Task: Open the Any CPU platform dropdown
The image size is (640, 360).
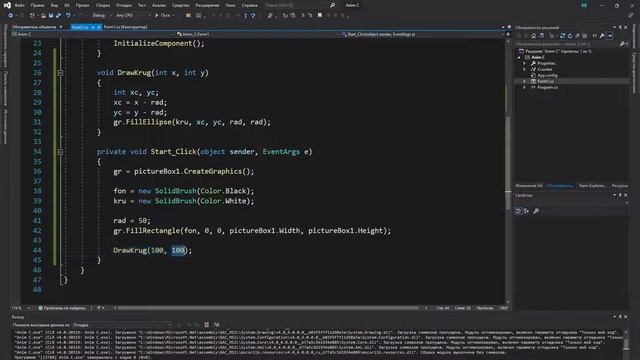Action: (x=133, y=16)
